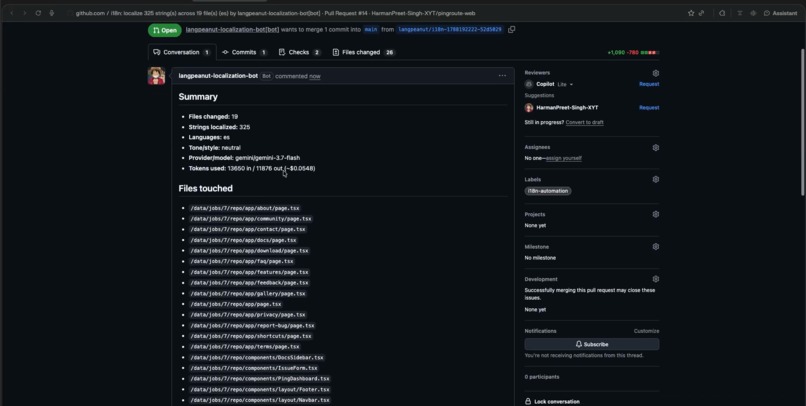Click /data/jobs/7/repo/app/contact/page.tsx path
The image size is (806, 406).
click(248, 229)
